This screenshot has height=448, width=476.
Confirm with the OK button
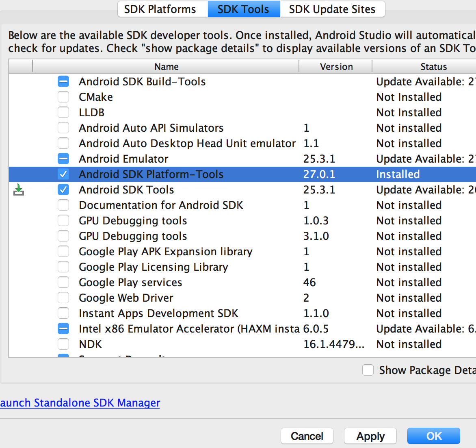[x=434, y=436]
